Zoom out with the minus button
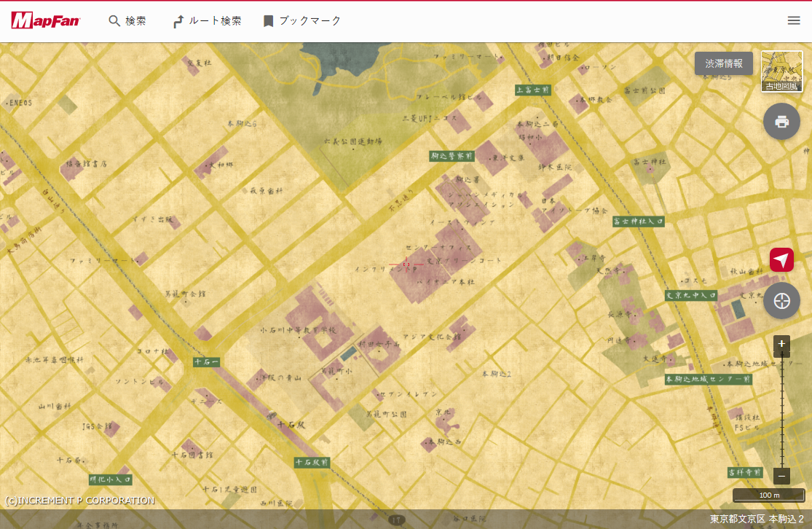 pyautogui.click(x=781, y=476)
